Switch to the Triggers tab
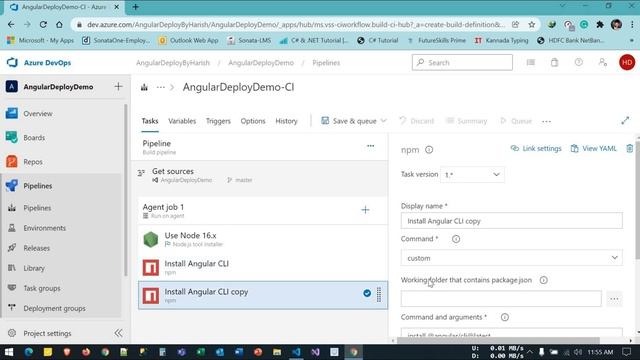This screenshot has width=640, height=360. coord(218,121)
